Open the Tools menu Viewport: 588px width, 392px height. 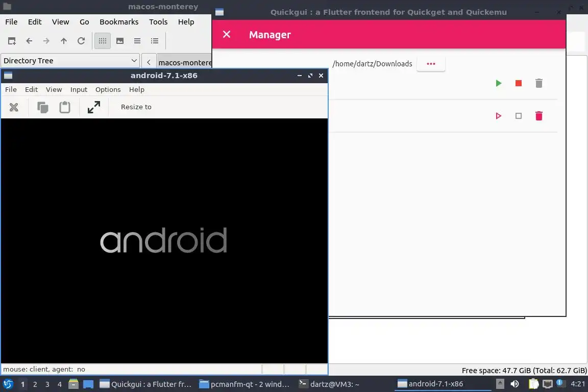click(x=158, y=22)
